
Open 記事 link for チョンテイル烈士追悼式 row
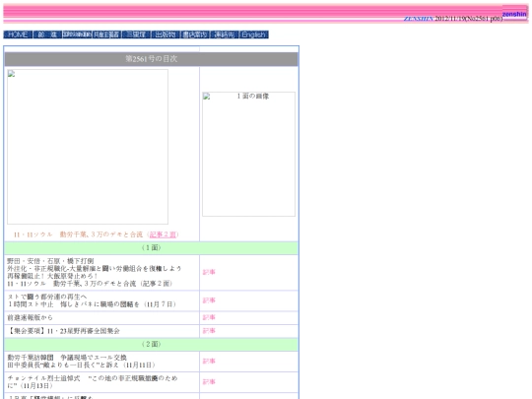click(209, 382)
